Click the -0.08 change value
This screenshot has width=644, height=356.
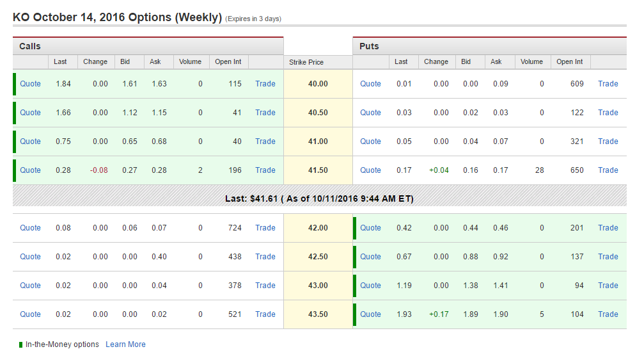[x=99, y=170]
